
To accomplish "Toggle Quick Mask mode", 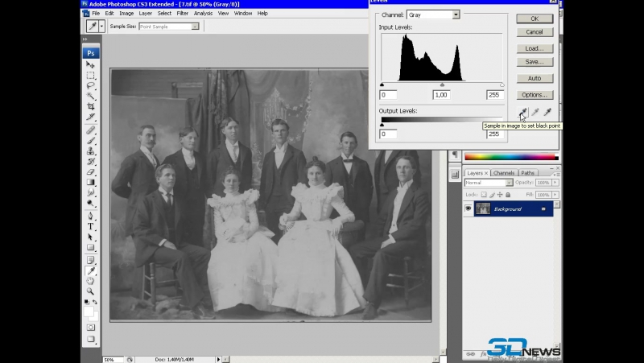I will 90,328.
